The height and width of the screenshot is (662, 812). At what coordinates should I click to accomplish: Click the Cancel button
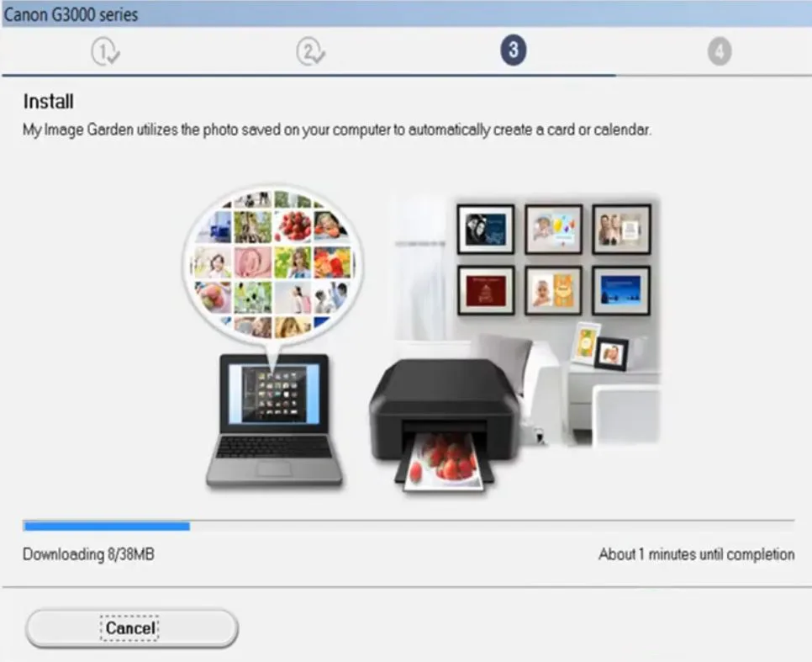click(131, 628)
